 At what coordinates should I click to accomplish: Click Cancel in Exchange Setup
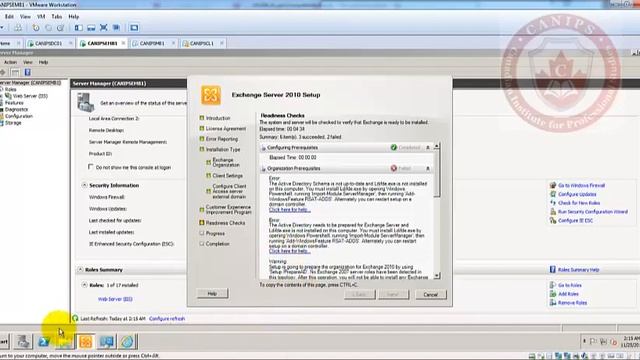pos(431,294)
